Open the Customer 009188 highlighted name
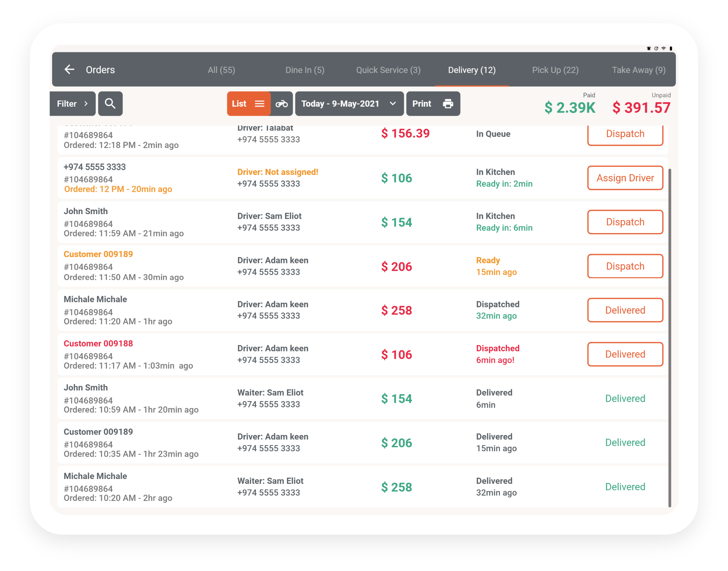This screenshot has width=728, height=571. 98,343
